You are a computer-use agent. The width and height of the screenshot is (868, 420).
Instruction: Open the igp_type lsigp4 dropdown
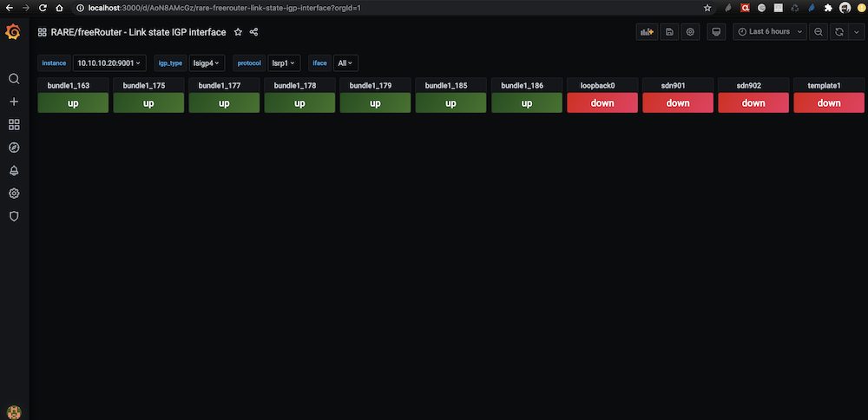(207, 63)
